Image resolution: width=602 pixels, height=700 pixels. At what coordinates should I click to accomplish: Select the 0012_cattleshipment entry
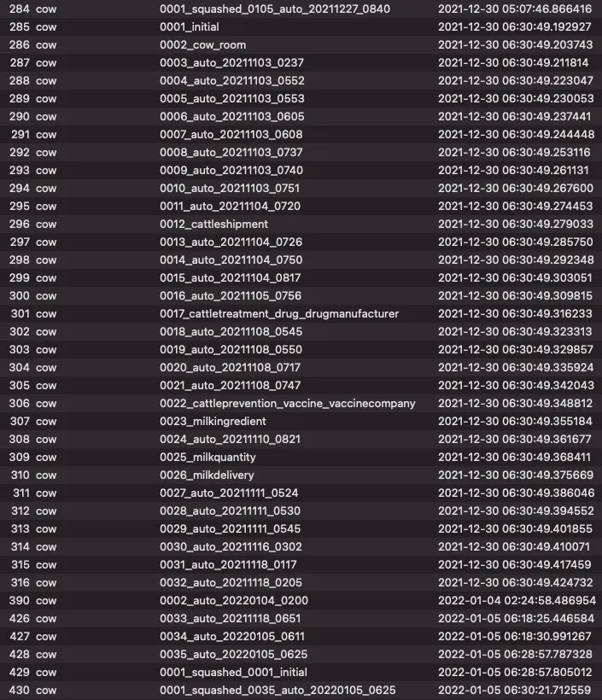213,224
